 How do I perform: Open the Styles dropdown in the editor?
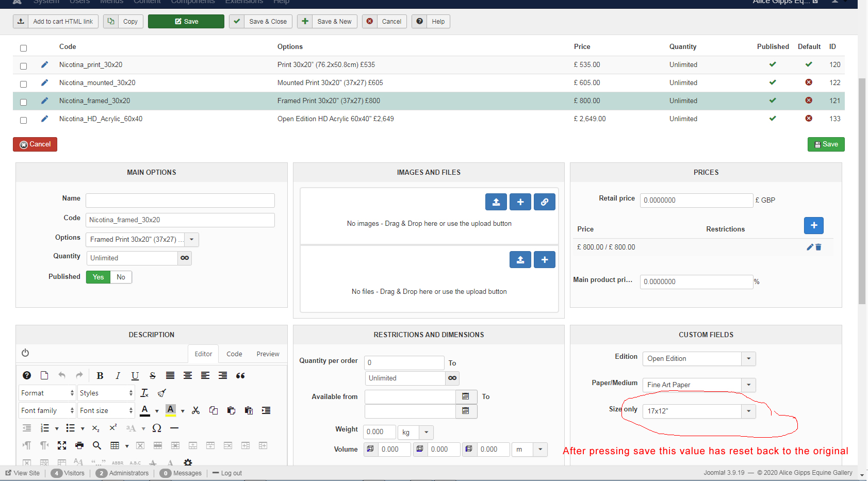click(106, 393)
